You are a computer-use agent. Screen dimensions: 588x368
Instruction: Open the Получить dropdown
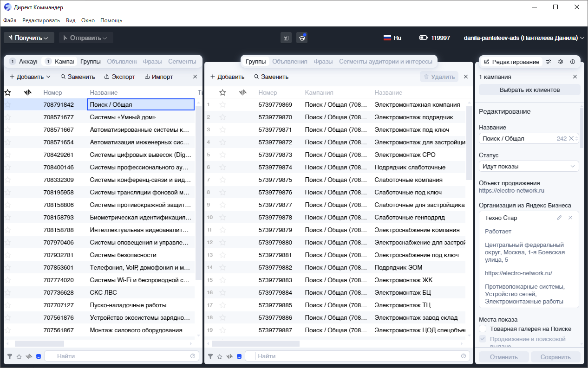coord(29,38)
